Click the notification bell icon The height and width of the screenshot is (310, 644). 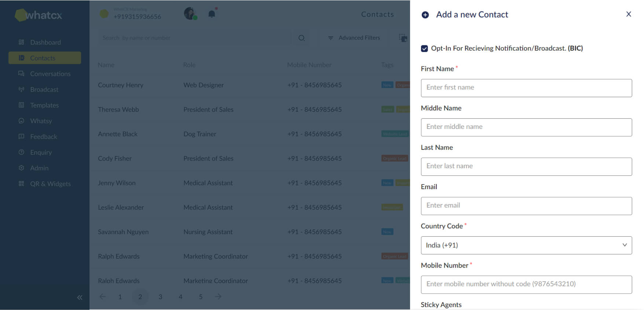212,14
